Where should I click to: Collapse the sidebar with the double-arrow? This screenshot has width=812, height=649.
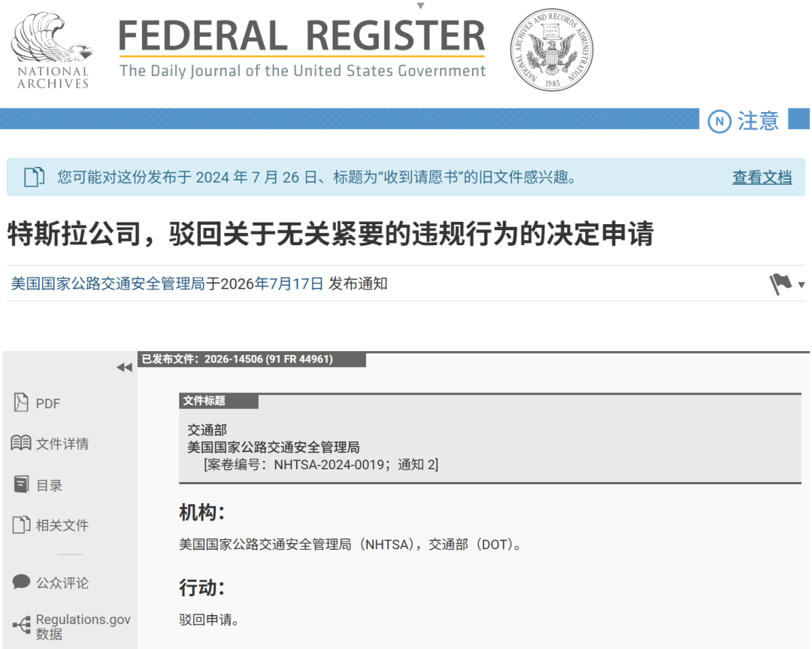coord(124,368)
